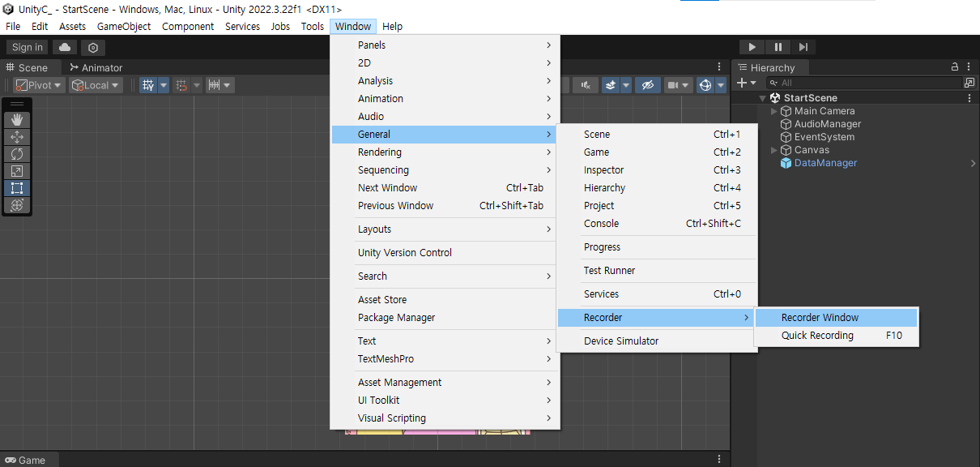The height and width of the screenshot is (467, 980).
Task: Click the DataManager blue prefab icon
Action: click(786, 163)
